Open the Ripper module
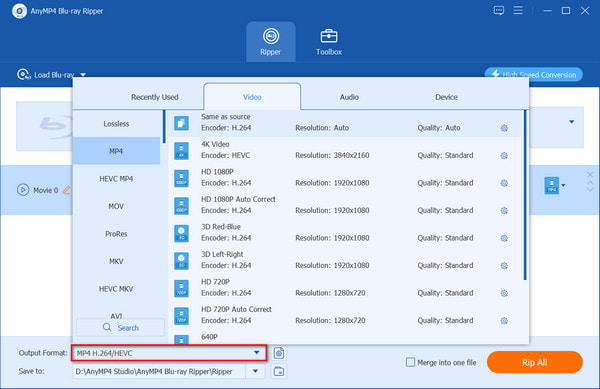This screenshot has height=389, width=600. coord(271,42)
